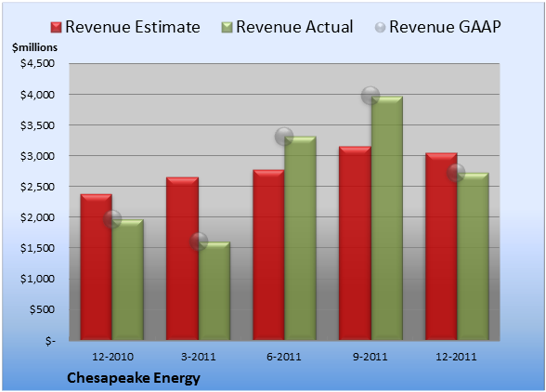Click the '$millions' axis unit label
This screenshot has height=392, width=546.
(34, 47)
